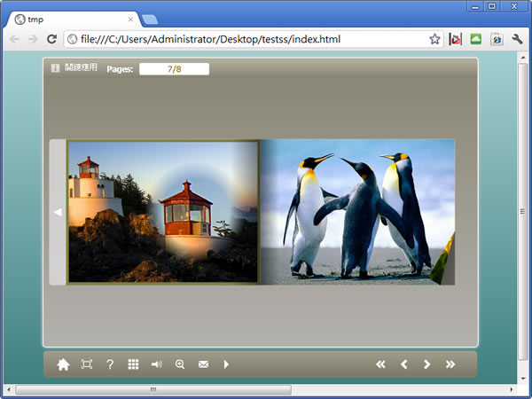Close the tmp tab

click(x=130, y=20)
